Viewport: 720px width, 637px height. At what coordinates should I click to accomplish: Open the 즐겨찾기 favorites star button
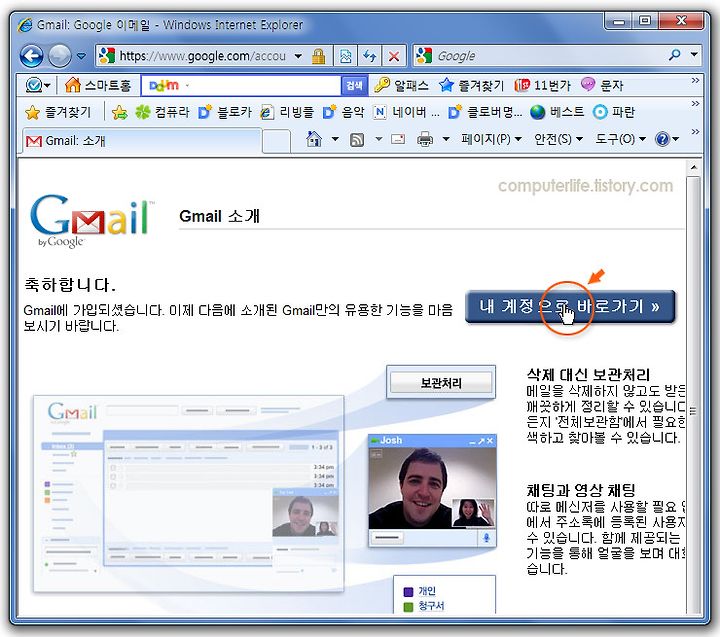tap(58, 112)
